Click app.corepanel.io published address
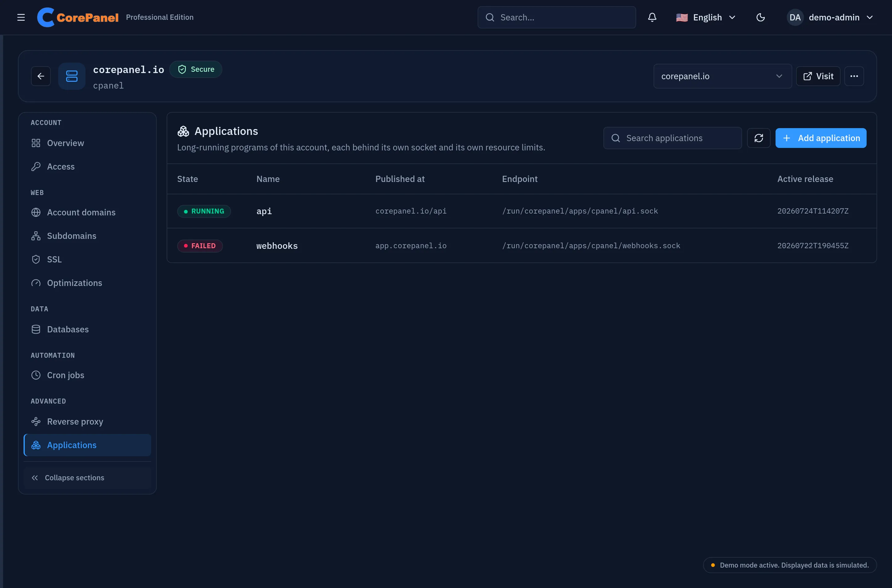 [x=411, y=246]
